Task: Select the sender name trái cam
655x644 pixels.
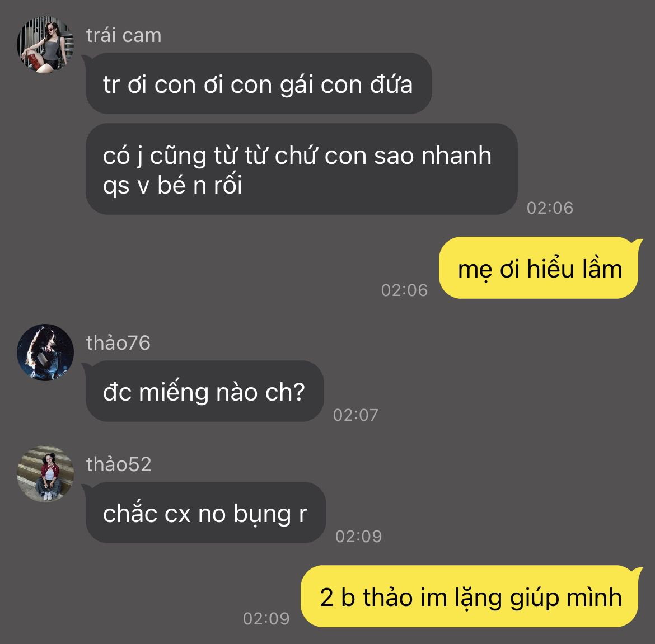Action: 124,35
